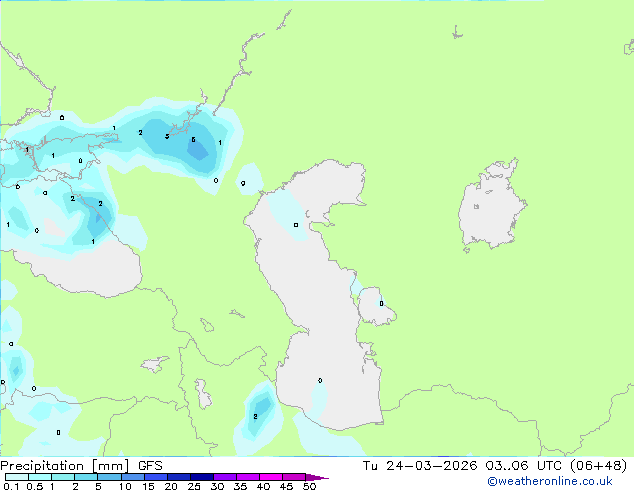Click the legend swatch between 15 and 20
Viewport: 634px width, 490px height.
tap(156, 477)
